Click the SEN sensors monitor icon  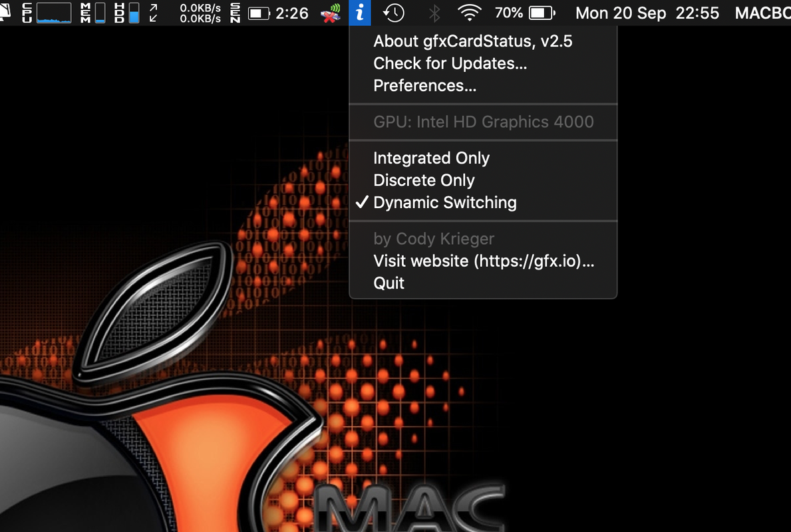(x=235, y=13)
